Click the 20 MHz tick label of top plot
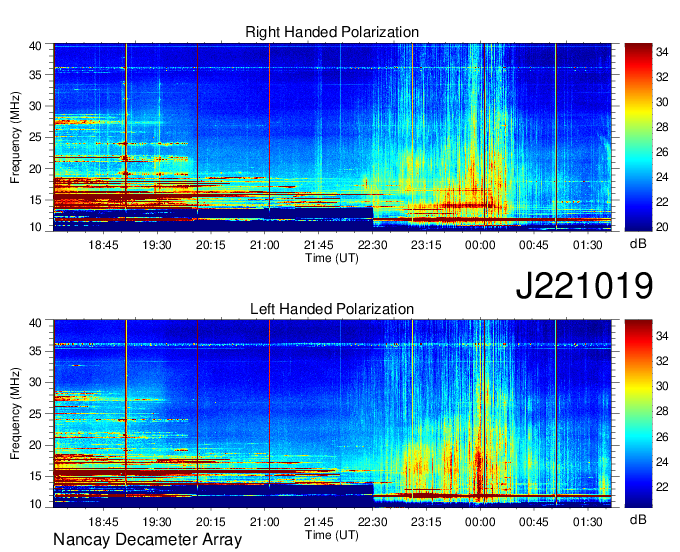The width and height of the screenshot is (680, 552). click(x=35, y=169)
